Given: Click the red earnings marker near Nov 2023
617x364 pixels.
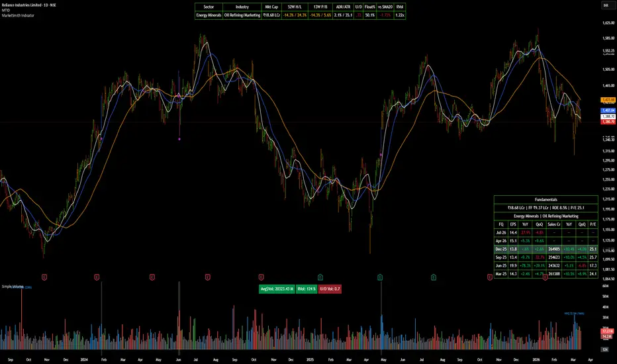Looking at the screenshot, I should point(44,277).
